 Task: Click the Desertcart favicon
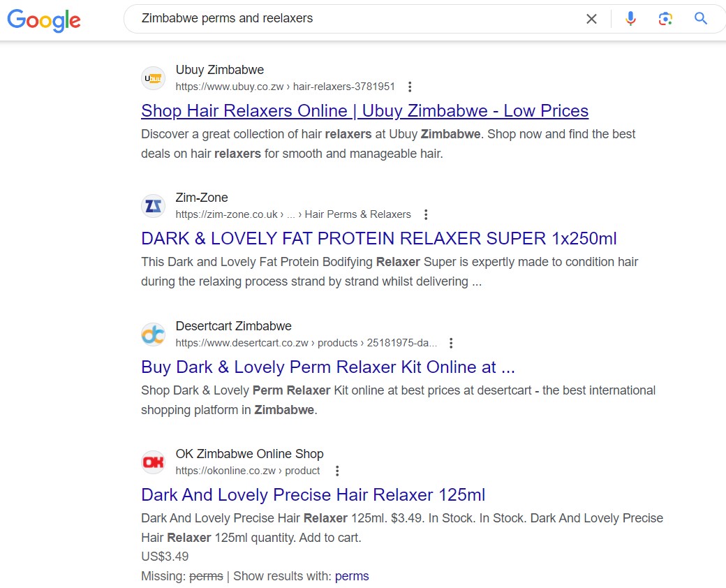pyautogui.click(x=153, y=334)
